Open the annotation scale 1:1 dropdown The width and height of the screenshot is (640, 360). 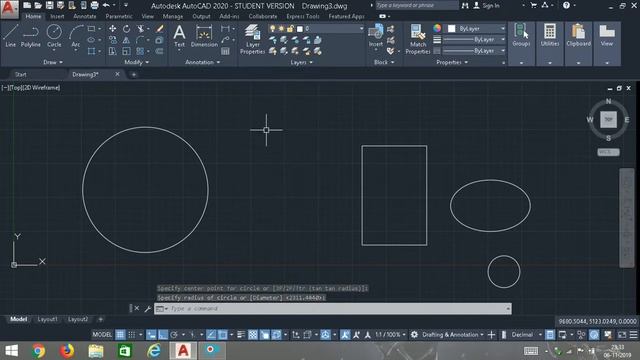[x=390, y=335]
